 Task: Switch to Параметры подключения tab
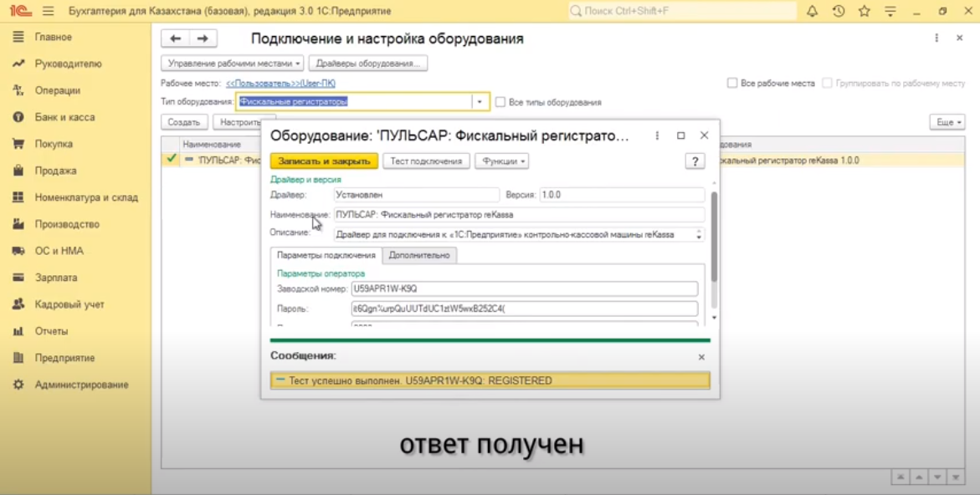(326, 255)
